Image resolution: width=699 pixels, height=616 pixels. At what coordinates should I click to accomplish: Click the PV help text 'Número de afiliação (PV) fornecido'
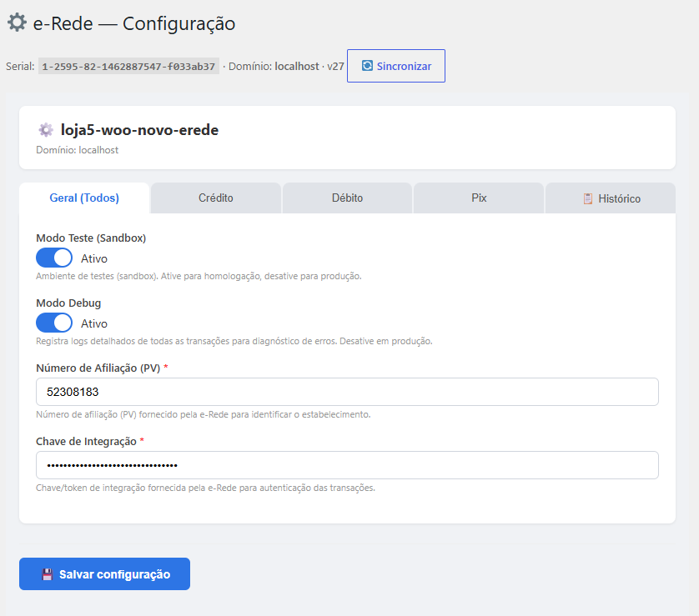tap(204, 414)
